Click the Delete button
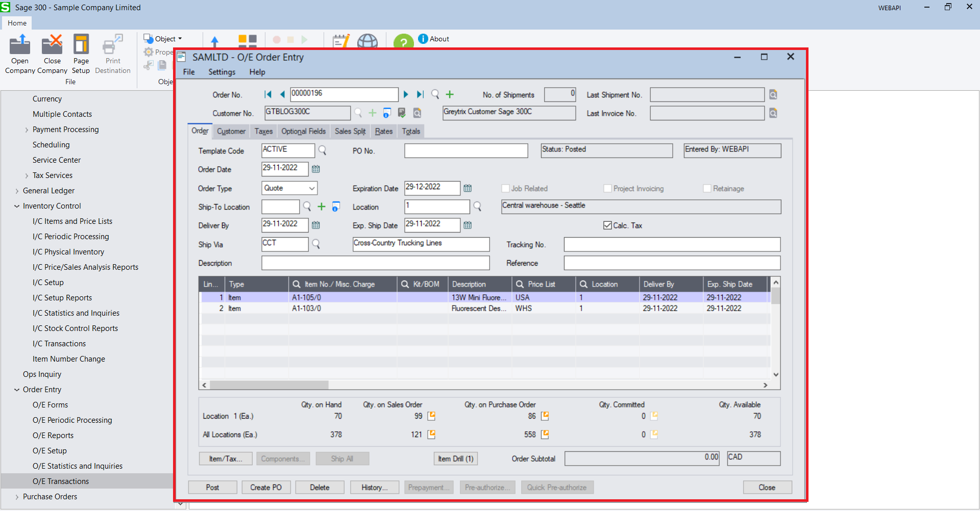This screenshot has height=511, width=980. (320, 488)
